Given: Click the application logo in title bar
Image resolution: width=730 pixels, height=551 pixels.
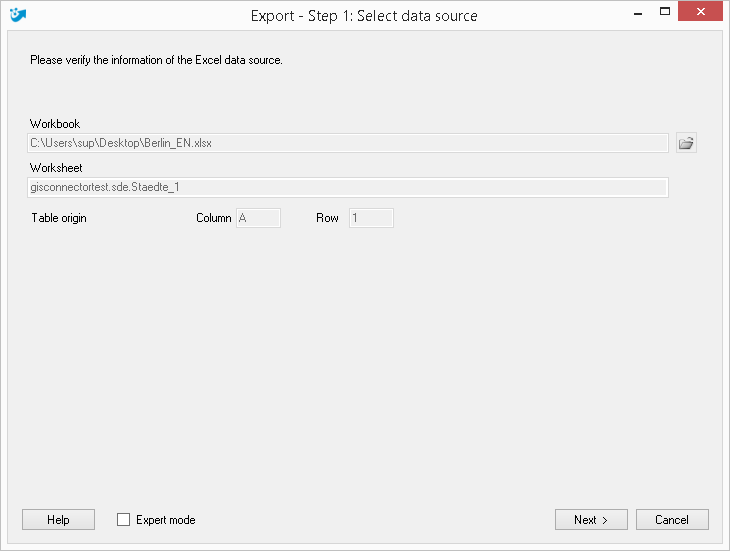Looking at the screenshot, I should [x=18, y=15].
